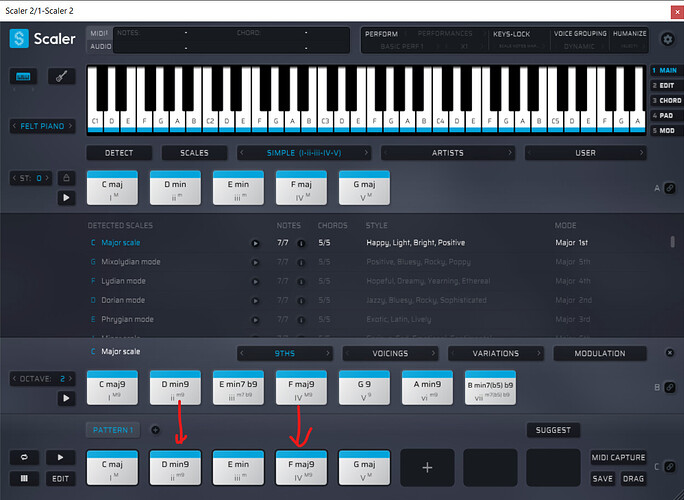Toggle VOICE GROUPING

pyautogui.click(x=580, y=34)
